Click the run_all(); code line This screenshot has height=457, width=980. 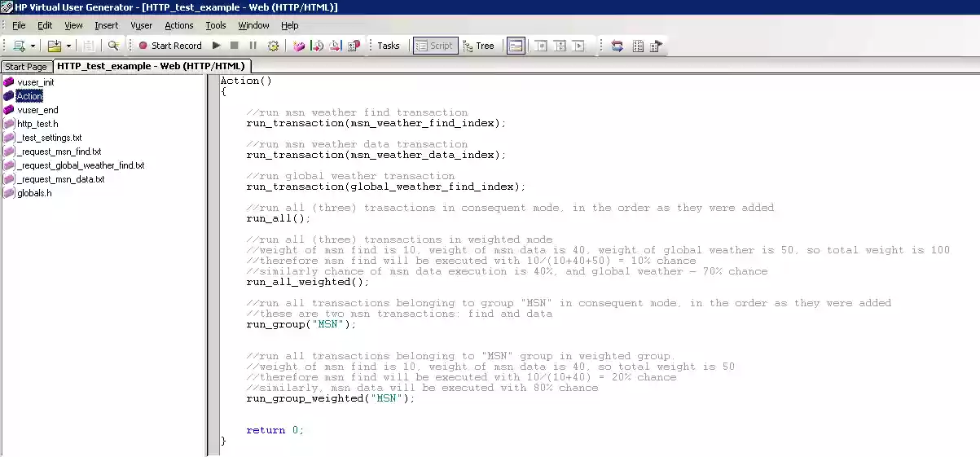tap(279, 218)
